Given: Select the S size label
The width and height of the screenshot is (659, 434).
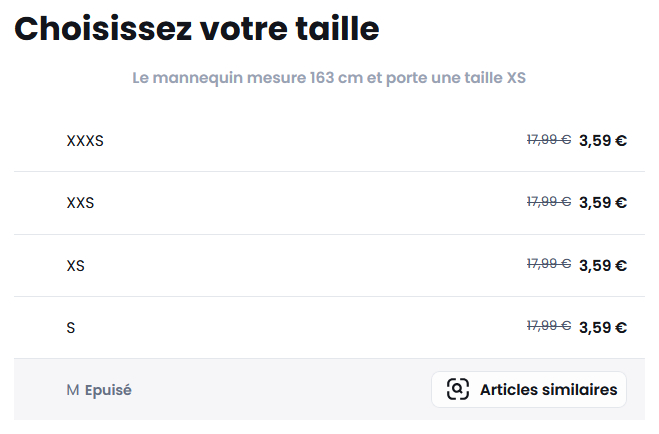Looking at the screenshot, I should pyautogui.click(x=71, y=328).
